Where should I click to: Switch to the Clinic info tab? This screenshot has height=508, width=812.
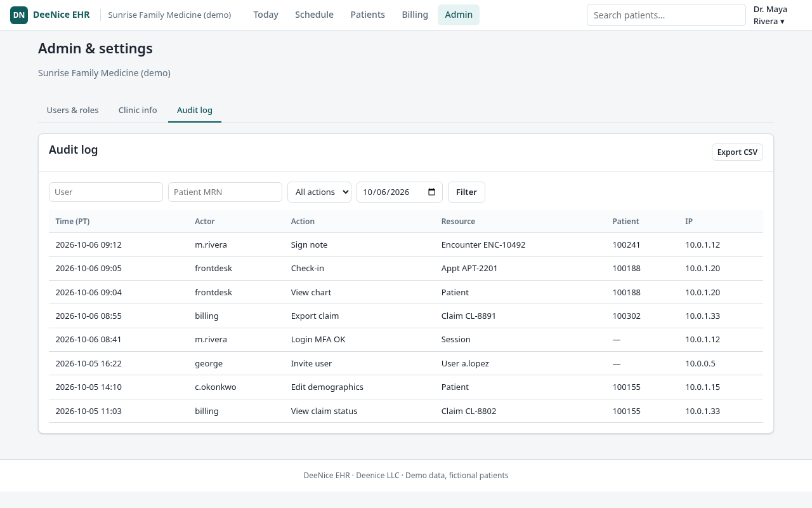coord(138,110)
